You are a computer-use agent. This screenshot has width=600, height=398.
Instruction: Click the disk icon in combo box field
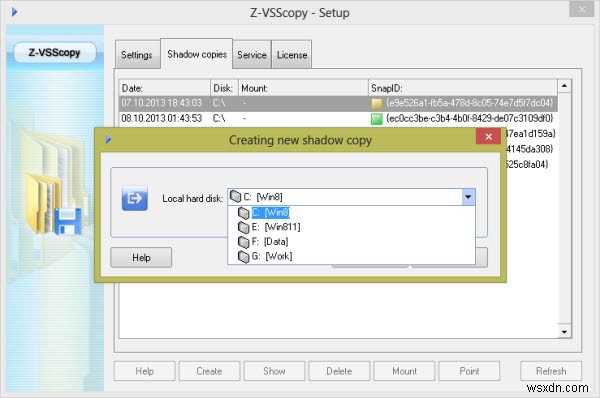coord(235,197)
